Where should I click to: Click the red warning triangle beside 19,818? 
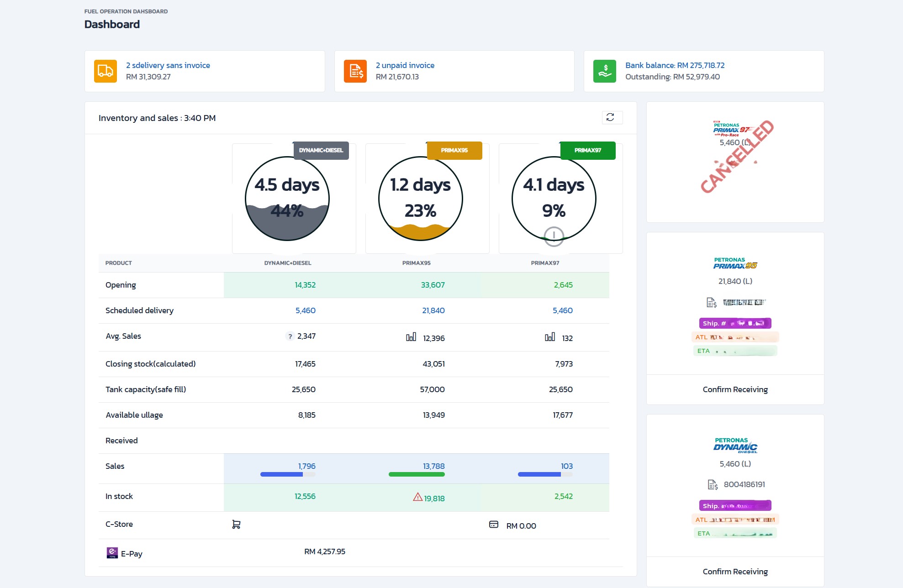coord(417,497)
